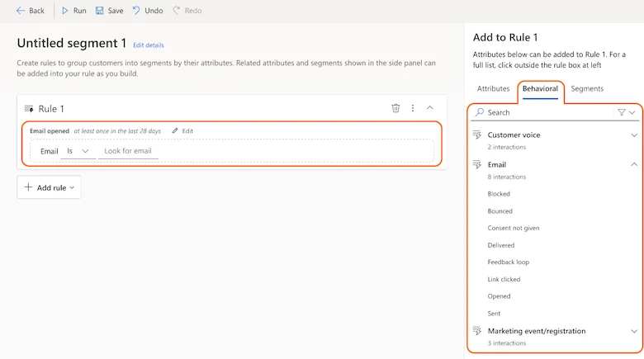Select the Link clicked interaction
The width and height of the screenshot is (644, 359).
504,279
